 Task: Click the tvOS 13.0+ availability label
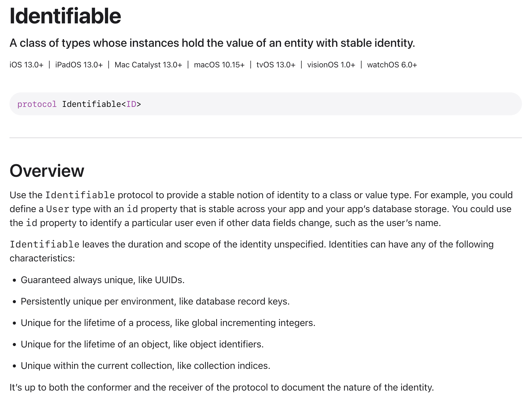tap(276, 65)
